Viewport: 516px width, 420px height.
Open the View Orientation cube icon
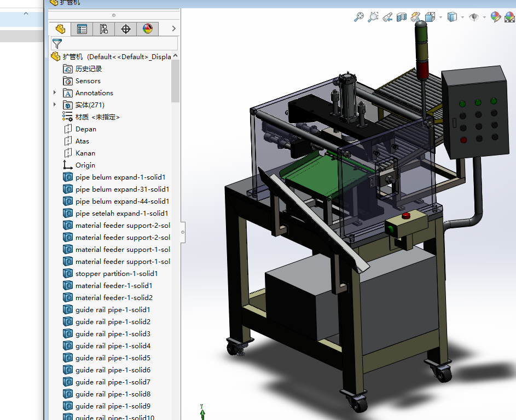[x=430, y=17]
